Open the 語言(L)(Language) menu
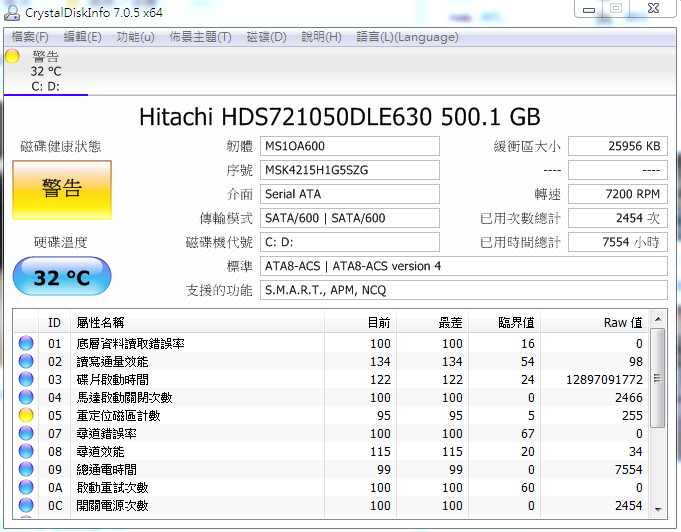The image size is (681, 532). point(407,37)
